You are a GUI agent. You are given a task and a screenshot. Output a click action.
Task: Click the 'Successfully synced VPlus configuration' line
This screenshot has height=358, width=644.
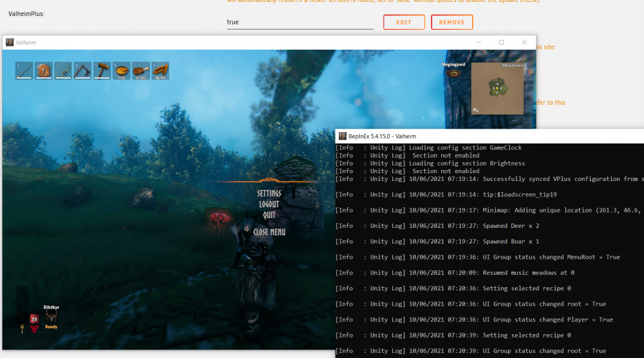click(x=489, y=179)
